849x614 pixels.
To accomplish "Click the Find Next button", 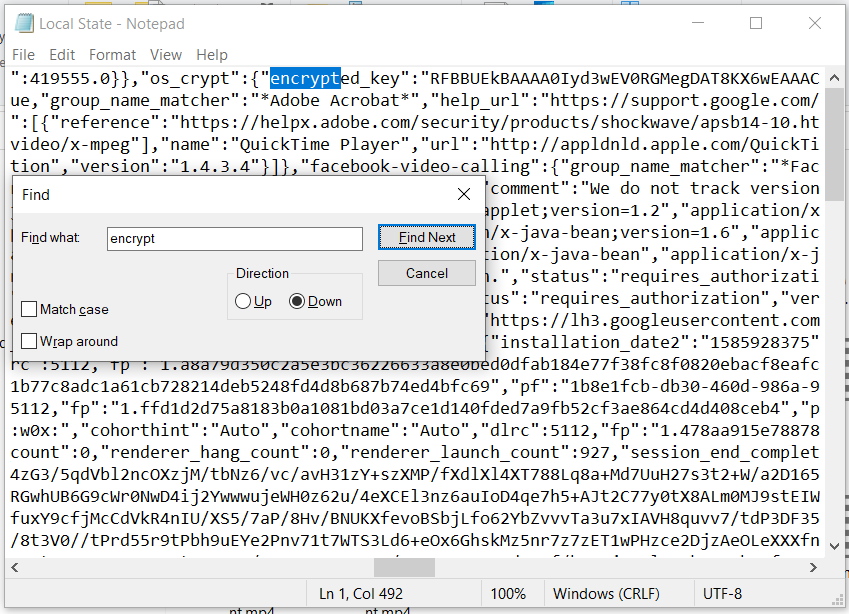I will 427,238.
